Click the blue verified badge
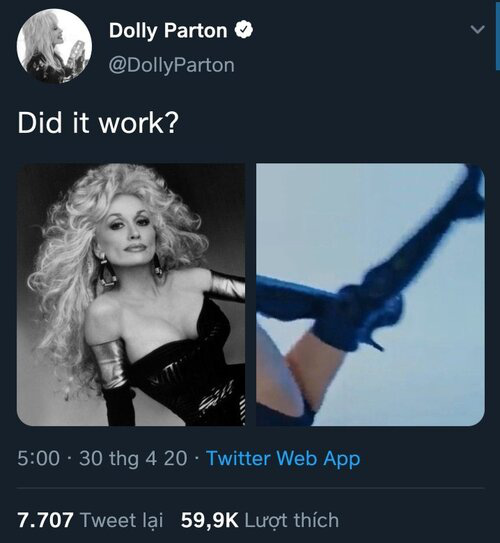 tap(244, 30)
